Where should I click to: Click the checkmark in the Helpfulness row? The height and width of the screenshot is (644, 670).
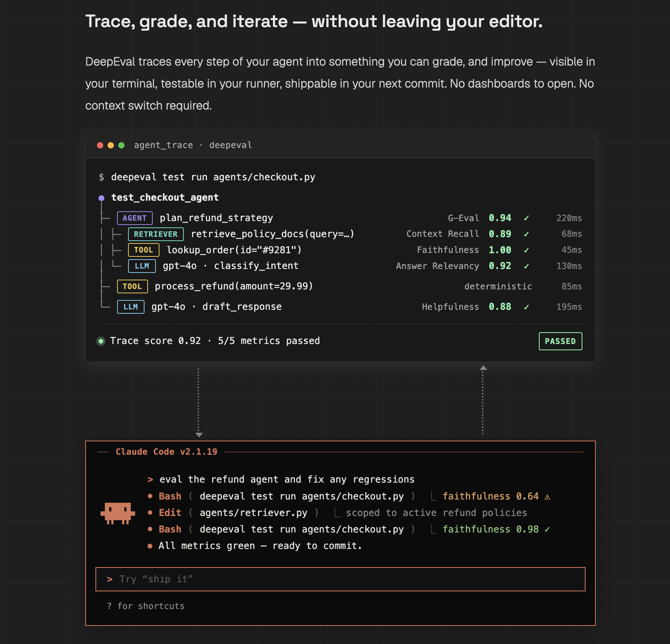(526, 307)
